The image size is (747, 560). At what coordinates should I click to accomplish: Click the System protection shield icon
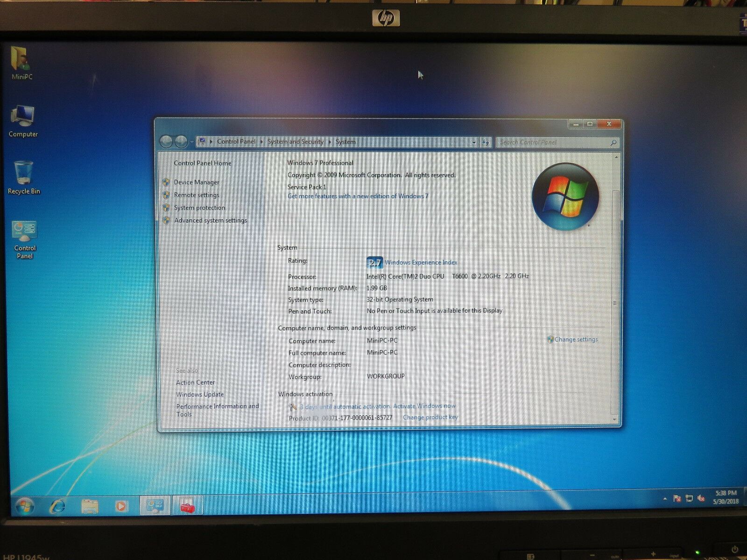pos(166,207)
